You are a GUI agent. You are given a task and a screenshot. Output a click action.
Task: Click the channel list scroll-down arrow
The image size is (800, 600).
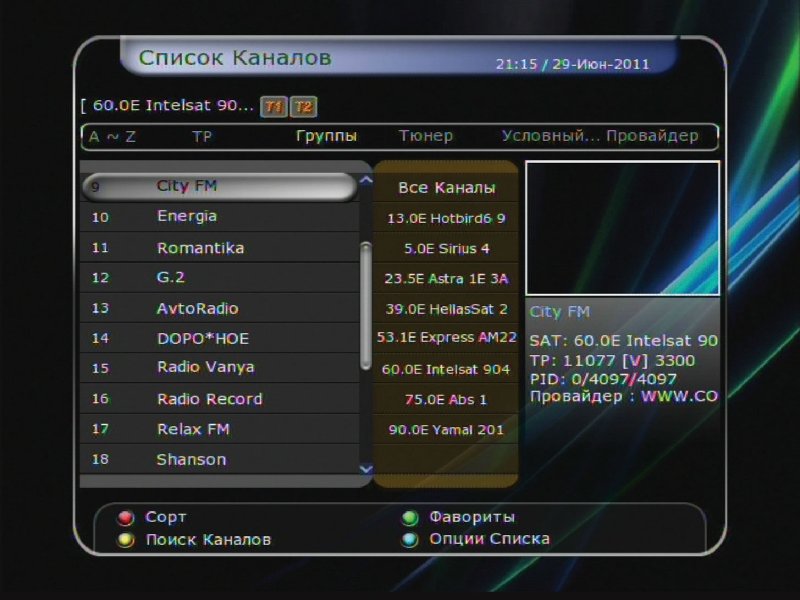366,469
